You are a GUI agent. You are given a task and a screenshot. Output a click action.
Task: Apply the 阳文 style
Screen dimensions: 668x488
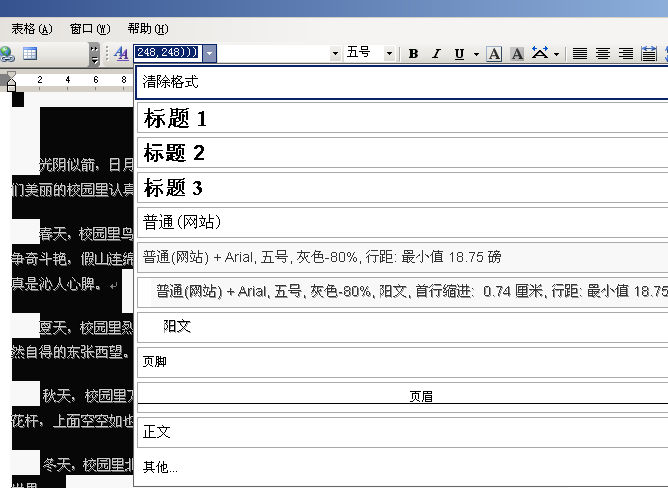[403, 327]
